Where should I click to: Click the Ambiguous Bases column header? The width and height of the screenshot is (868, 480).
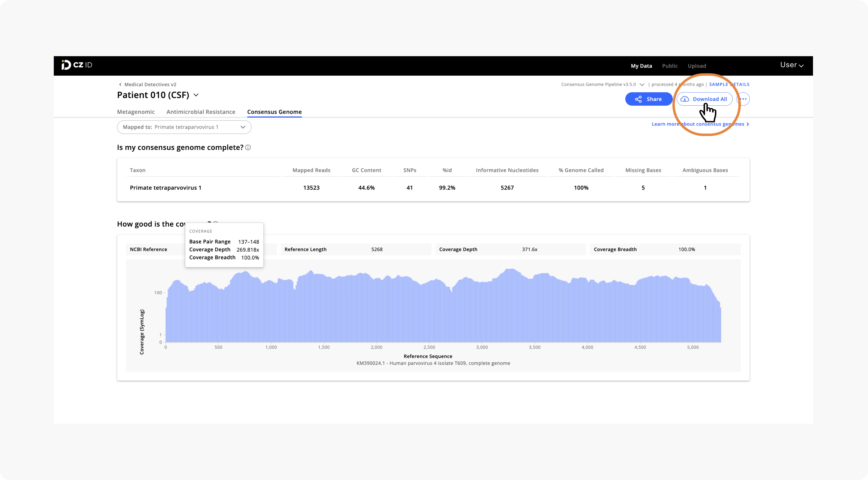point(705,170)
